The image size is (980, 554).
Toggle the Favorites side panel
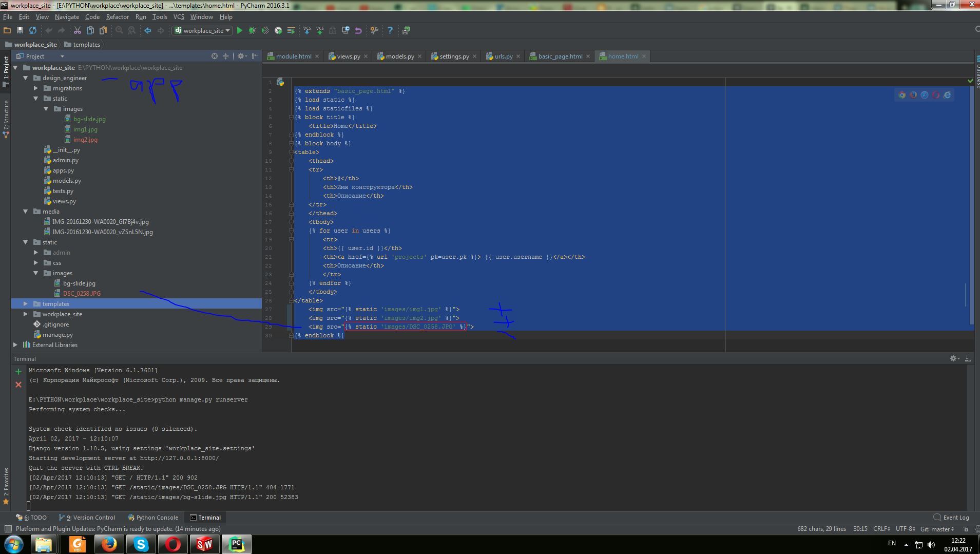[6, 486]
